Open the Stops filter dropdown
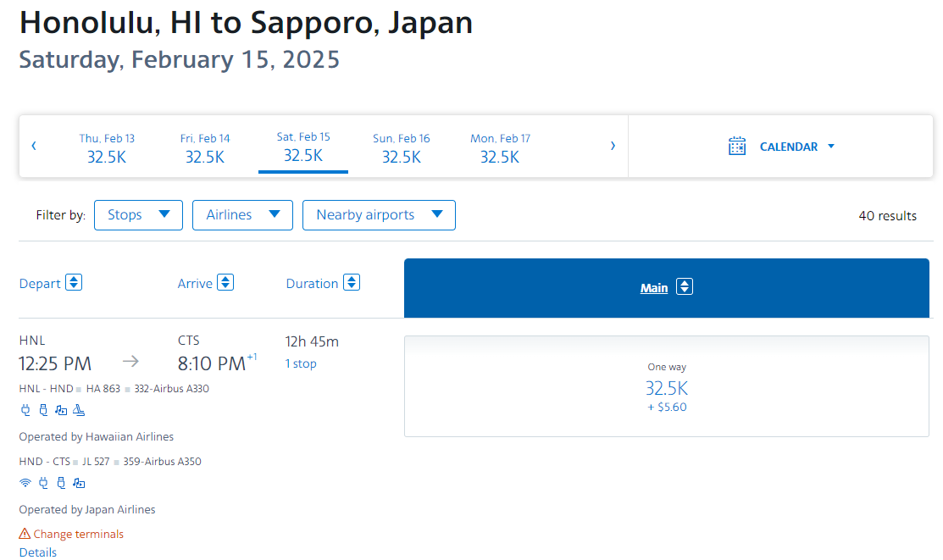The height and width of the screenshot is (560, 943). [x=138, y=214]
